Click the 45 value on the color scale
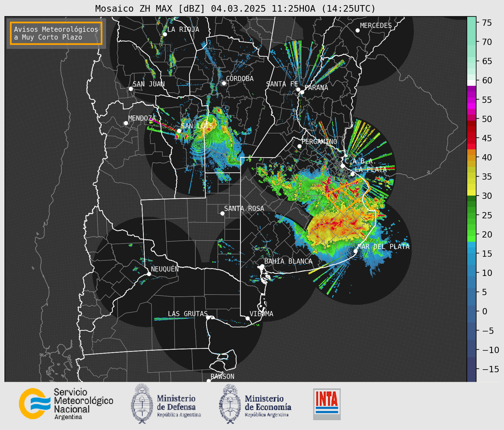Screen dimensions: 504x430 [x=487, y=138]
